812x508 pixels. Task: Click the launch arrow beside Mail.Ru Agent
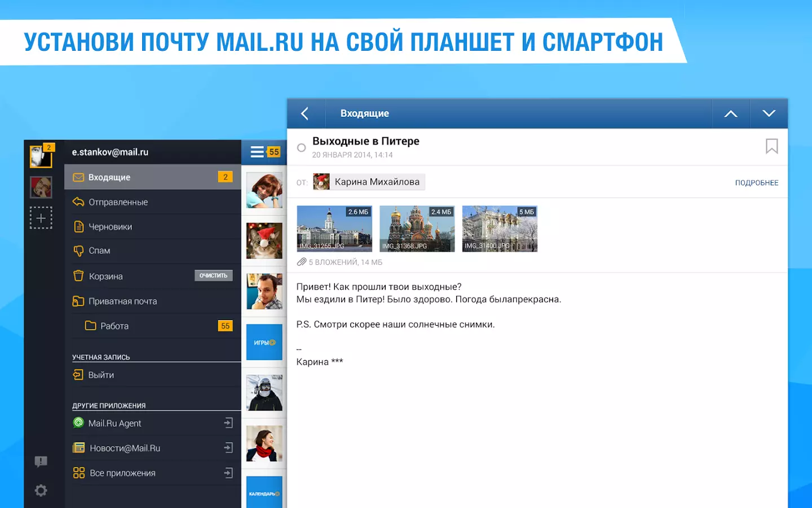click(x=228, y=423)
